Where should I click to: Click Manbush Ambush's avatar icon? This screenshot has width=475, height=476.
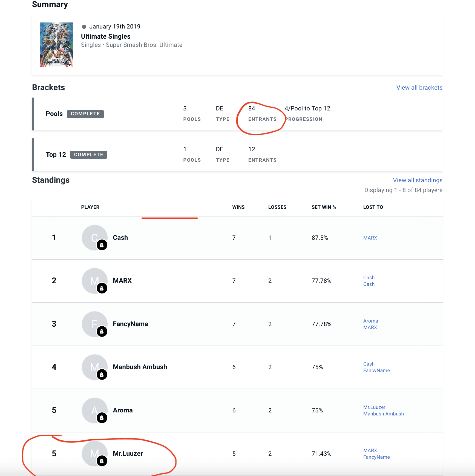click(94, 367)
